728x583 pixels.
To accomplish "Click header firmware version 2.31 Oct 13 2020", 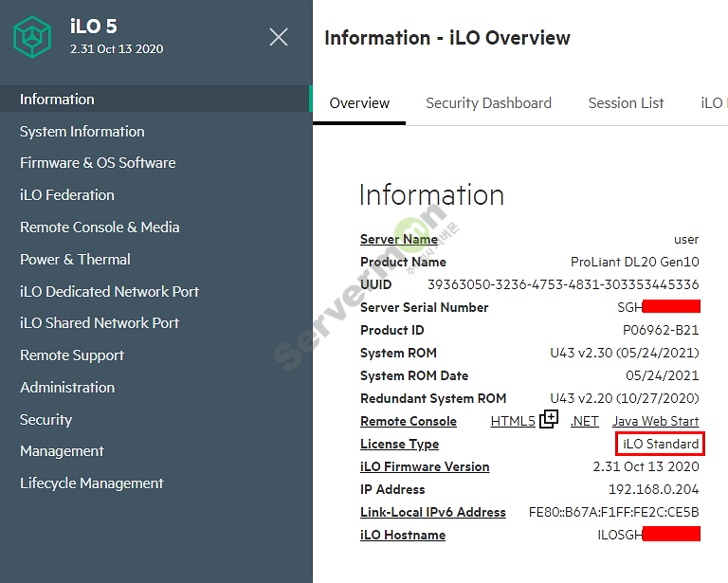I will click(117, 48).
